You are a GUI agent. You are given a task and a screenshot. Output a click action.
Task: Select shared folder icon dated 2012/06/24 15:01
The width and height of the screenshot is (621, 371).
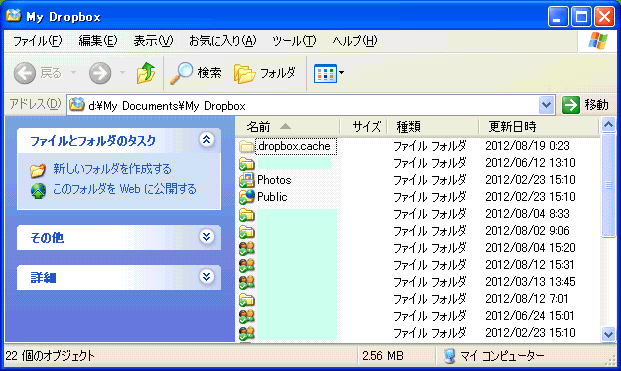click(x=246, y=316)
